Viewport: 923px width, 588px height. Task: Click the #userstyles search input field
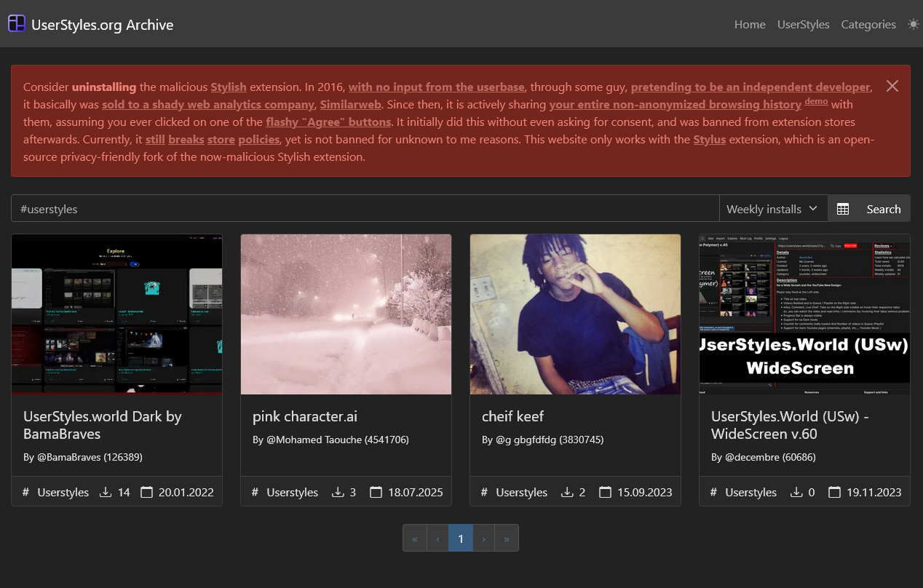364,209
